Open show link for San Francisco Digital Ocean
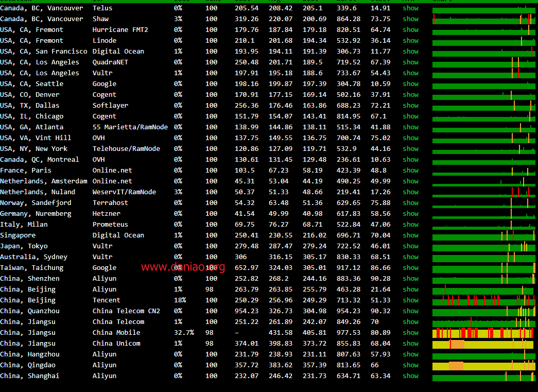Image resolution: width=538 pixels, height=392 pixels. click(x=410, y=51)
